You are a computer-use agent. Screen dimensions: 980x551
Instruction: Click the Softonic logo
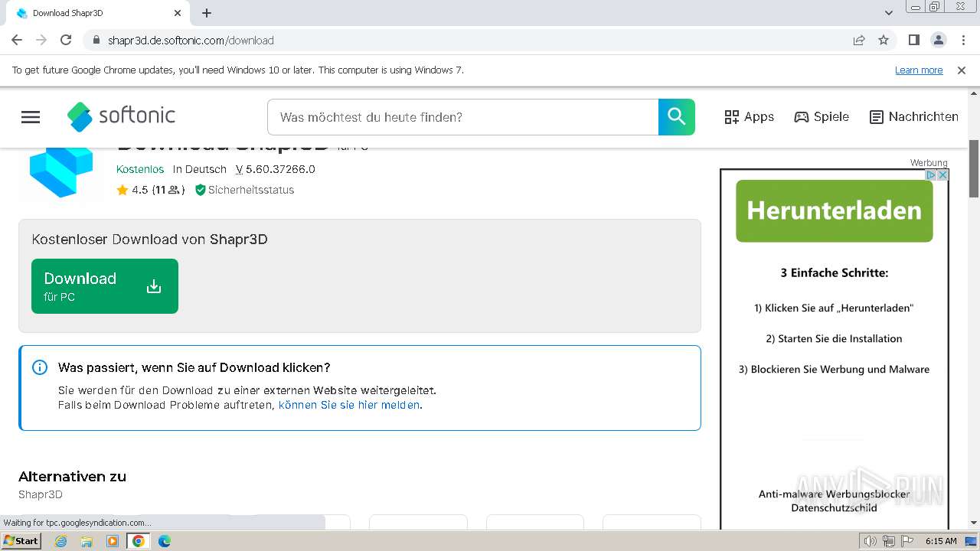(x=121, y=116)
